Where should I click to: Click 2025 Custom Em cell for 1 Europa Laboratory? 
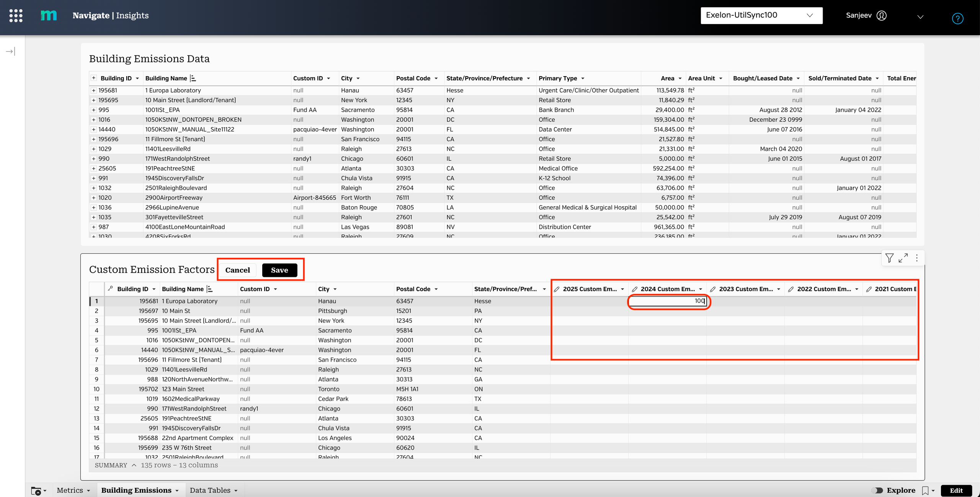(x=590, y=301)
